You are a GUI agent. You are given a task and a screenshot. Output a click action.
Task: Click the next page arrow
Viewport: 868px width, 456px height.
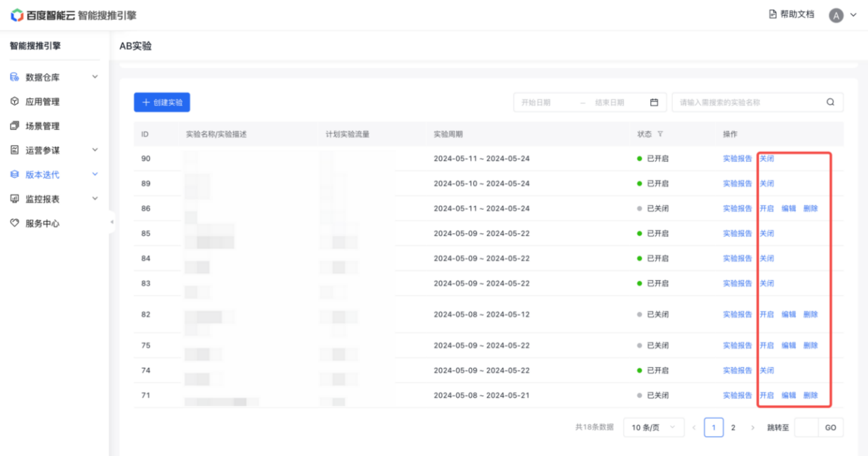(753, 427)
